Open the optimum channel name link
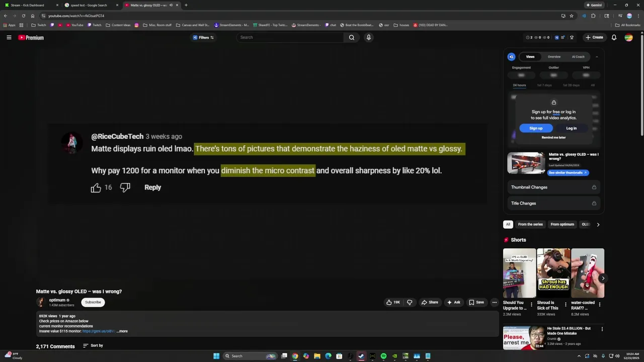This screenshot has width=644, height=362. 57,300
